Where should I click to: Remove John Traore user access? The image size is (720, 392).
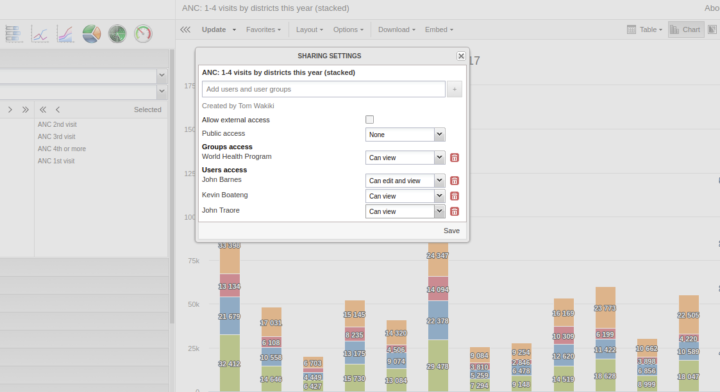click(x=454, y=211)
